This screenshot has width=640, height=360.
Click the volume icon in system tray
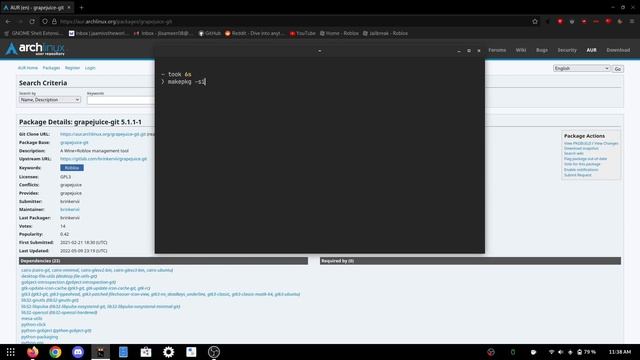(x=561, y=352)
